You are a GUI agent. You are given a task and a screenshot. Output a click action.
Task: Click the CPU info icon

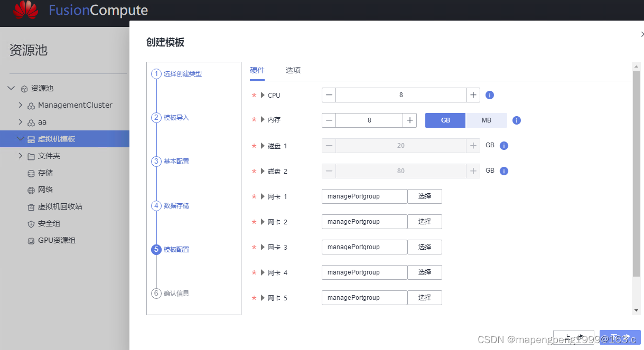490,95
